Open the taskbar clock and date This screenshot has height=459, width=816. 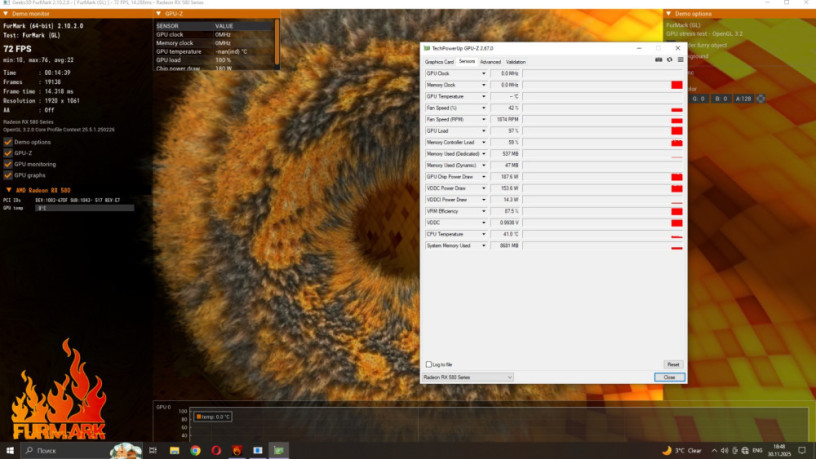pos(779,450)
